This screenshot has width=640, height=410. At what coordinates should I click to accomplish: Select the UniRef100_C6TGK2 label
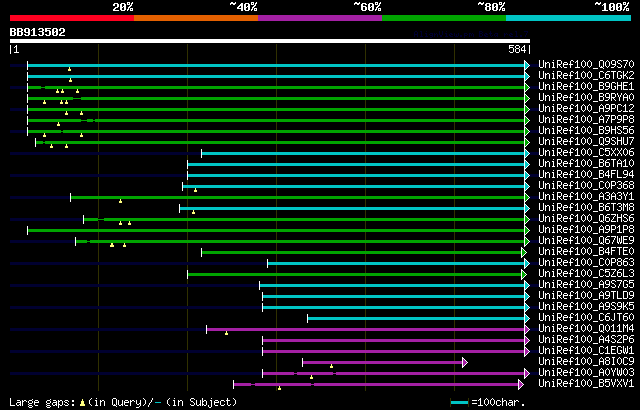pos(586,75)
